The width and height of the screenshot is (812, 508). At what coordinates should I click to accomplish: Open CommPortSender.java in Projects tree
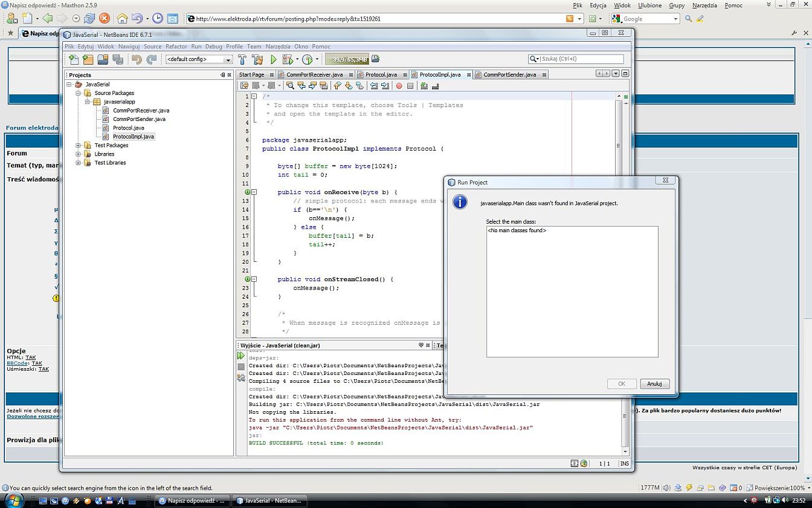point(139,119)
